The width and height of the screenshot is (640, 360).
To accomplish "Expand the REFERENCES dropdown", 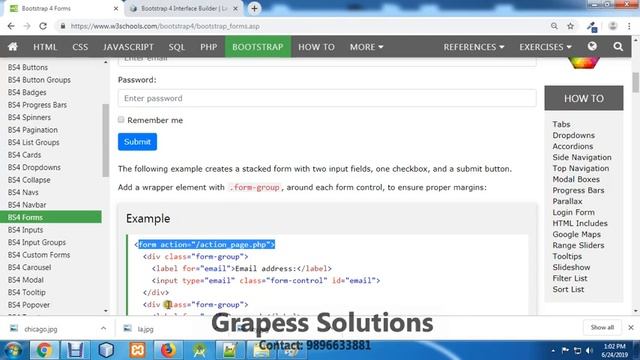I will 473,47.
